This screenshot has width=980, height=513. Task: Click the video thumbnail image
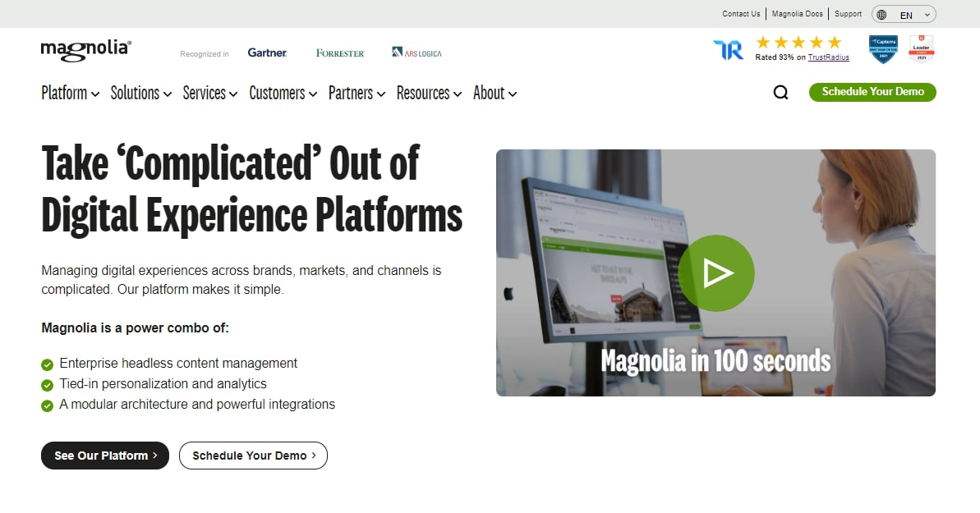pyautogui.click(x=715, y=273)
